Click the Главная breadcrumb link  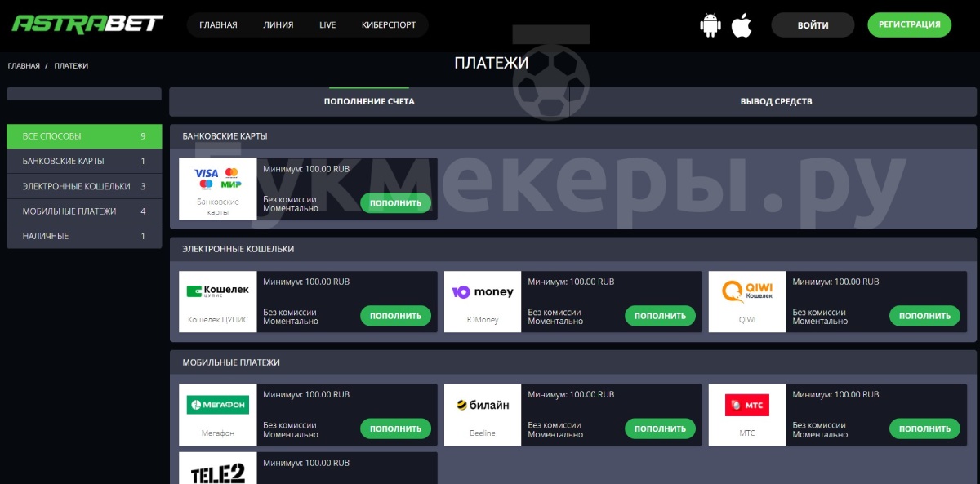[x=24, y=65]
